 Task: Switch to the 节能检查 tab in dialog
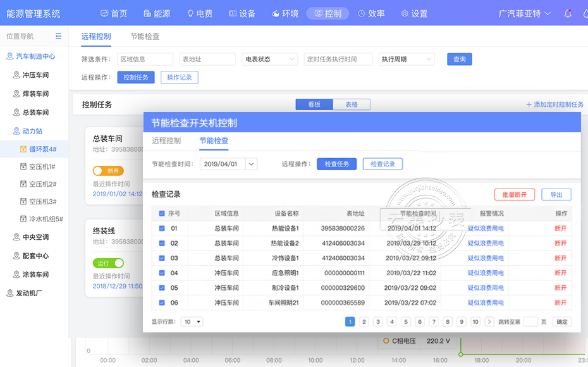click(x=214, y=140)
